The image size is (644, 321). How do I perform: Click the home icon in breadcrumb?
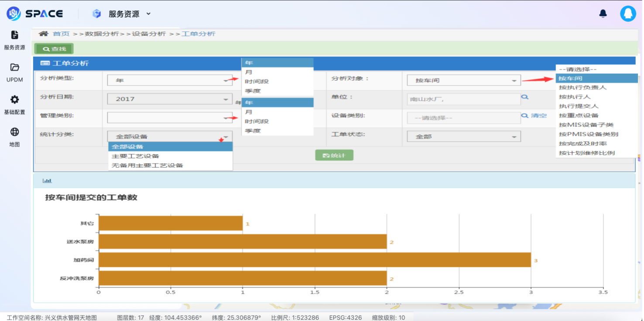click(44, 34)
